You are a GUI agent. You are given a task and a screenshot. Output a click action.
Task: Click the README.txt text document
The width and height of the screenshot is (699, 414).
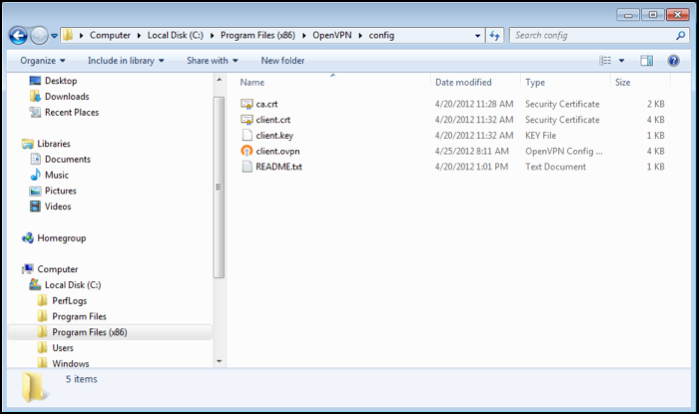[x=278, y=166]
